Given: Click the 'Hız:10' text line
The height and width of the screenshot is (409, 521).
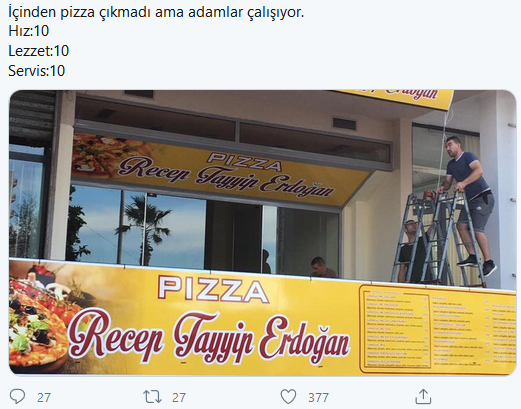Looking at the screenshot, I should tap(29, 31).
